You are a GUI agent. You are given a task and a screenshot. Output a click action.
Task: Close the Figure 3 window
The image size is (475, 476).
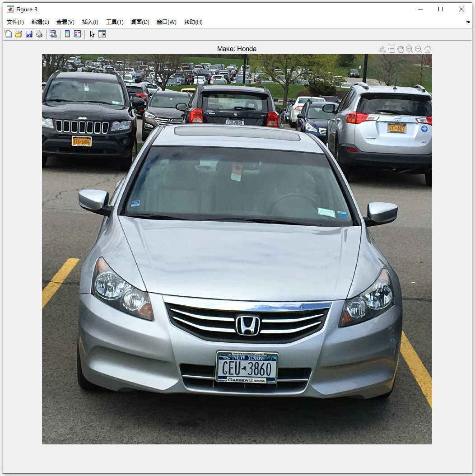[x=461, y=9]
